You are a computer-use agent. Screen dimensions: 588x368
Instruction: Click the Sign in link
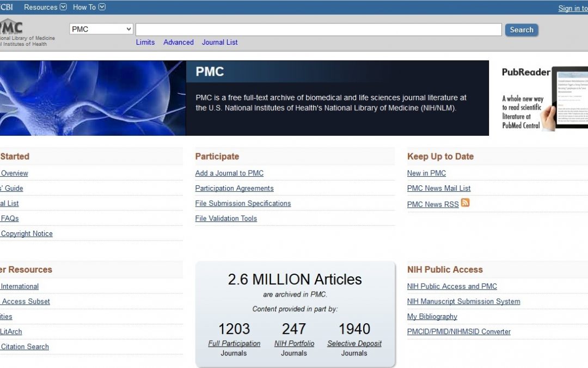[x=573, y=8]
